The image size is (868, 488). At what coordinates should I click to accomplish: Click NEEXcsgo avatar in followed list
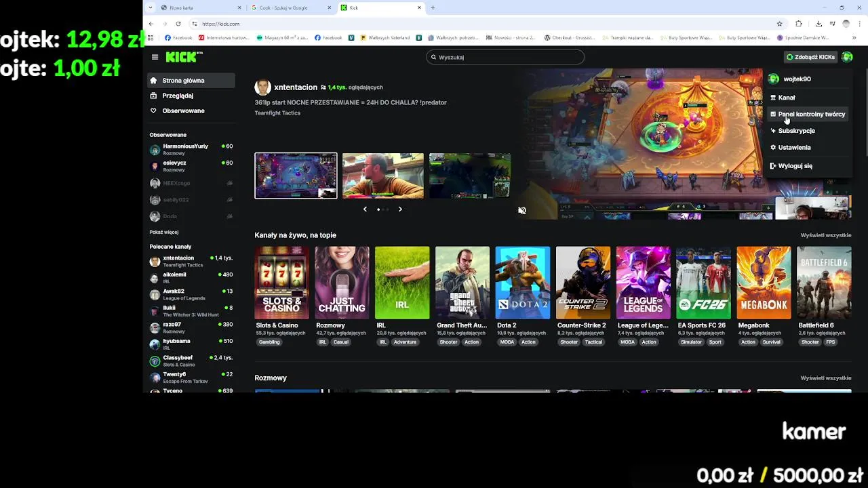click(x=155, y=183)
